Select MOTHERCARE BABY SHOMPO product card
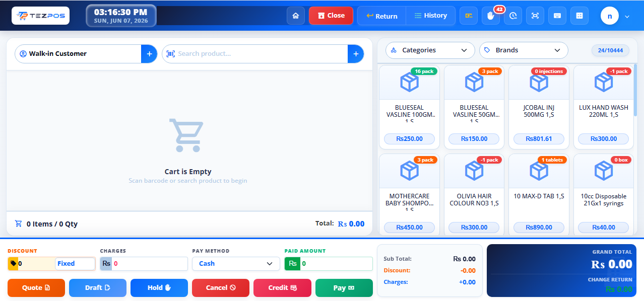Viewport: 644px width, 301px height. [x=409, y=196]
